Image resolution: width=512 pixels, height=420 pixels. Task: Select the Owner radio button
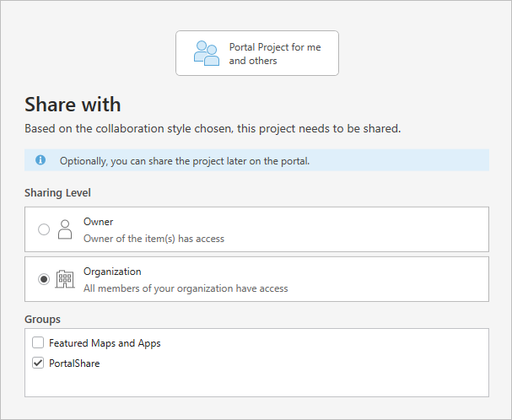44,229
